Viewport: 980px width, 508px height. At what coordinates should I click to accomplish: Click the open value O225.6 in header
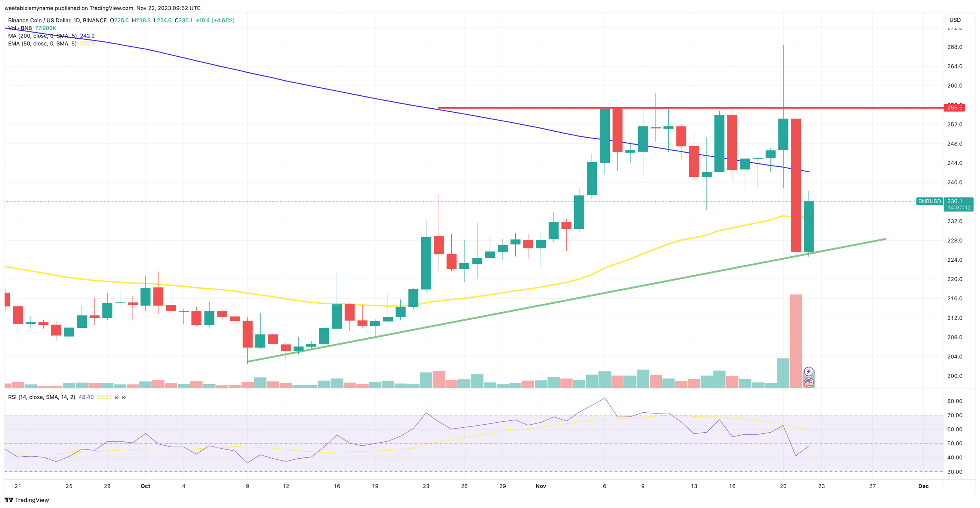tap(119, 20)
